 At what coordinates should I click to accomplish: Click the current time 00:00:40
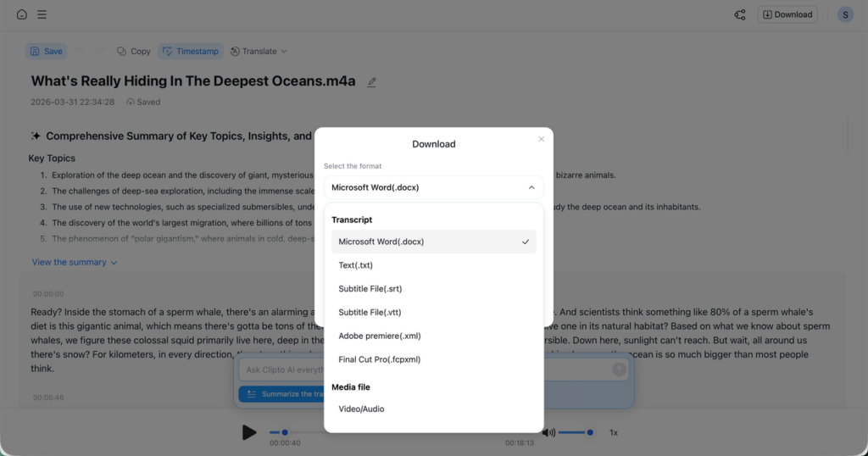(285, 442)
